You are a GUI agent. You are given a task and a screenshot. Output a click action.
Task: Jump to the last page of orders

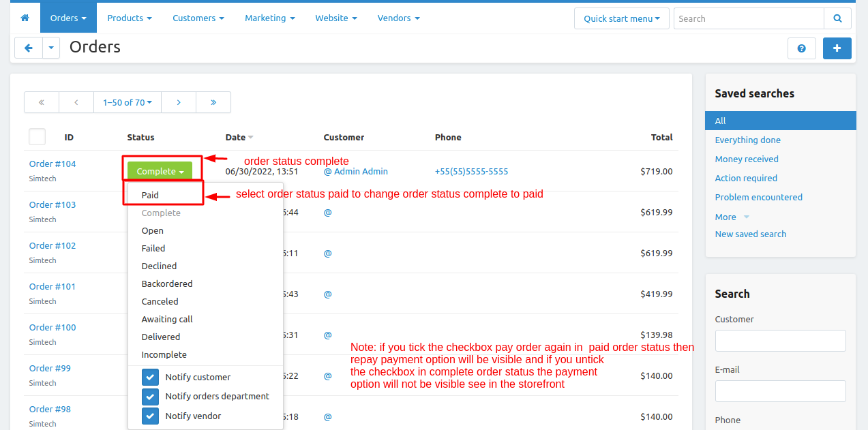[213, 102]
